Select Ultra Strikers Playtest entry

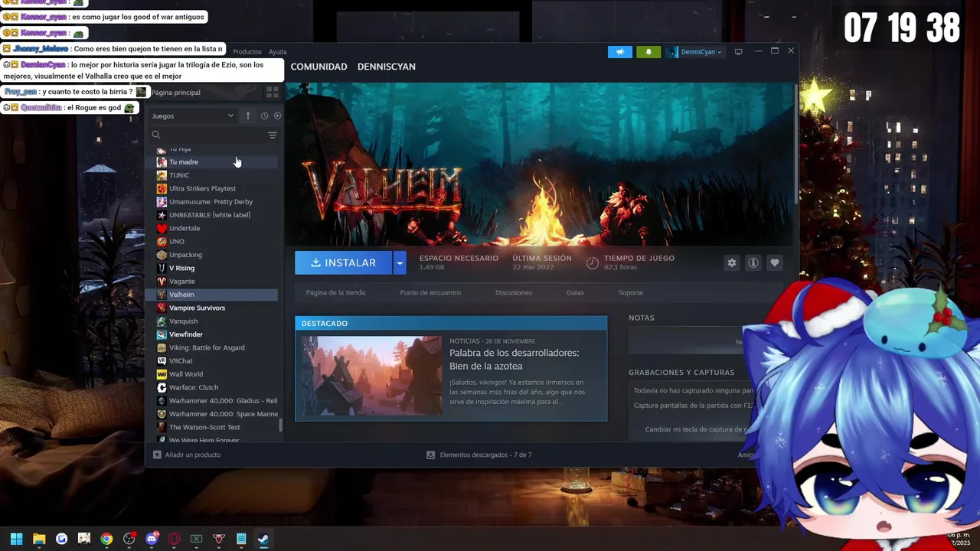click(x=211, y=188)
